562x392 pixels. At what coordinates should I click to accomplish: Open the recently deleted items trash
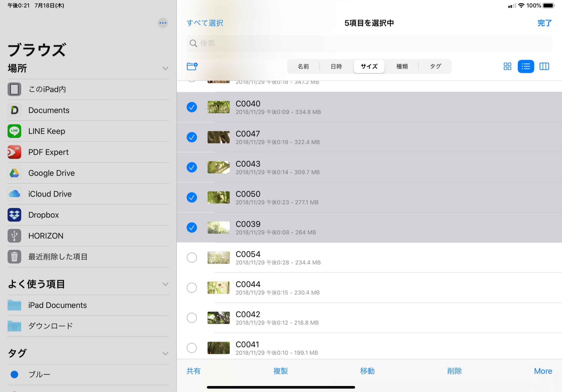pyautogui.click(x=58, y=257)
